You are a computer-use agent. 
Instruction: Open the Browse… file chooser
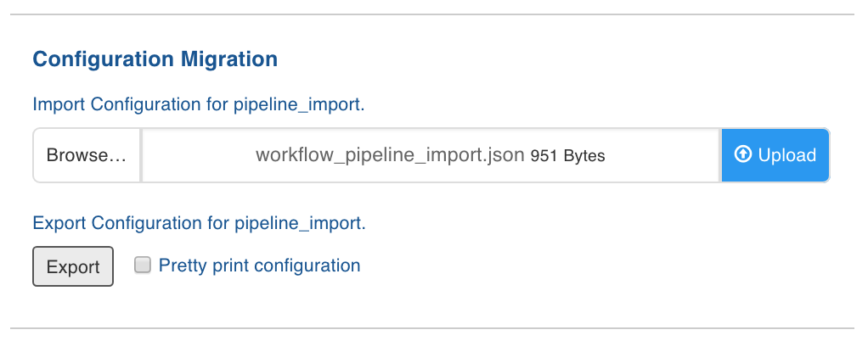click(87, 155)
